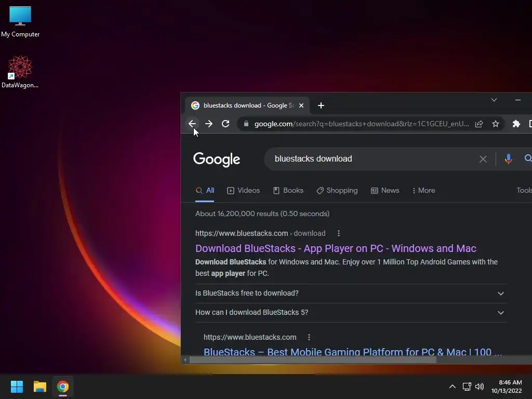Close the bluestacks download tab
The image size is (532, 399).
point(301,105)
